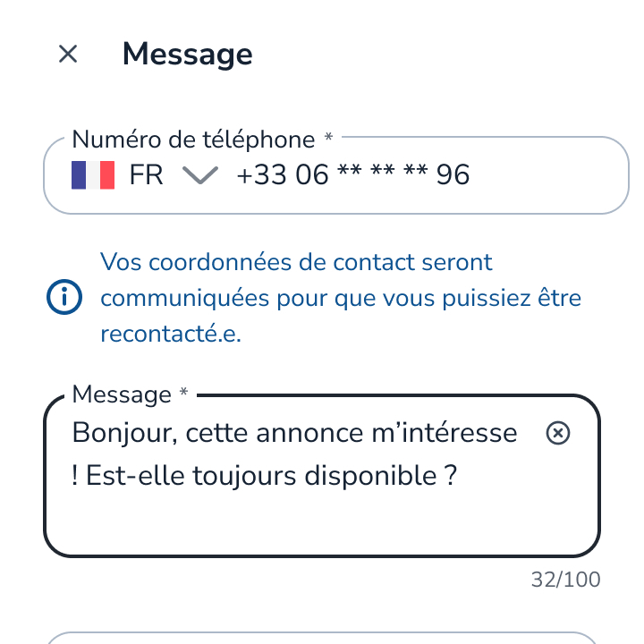Click the FR country code label

point(146,174)
